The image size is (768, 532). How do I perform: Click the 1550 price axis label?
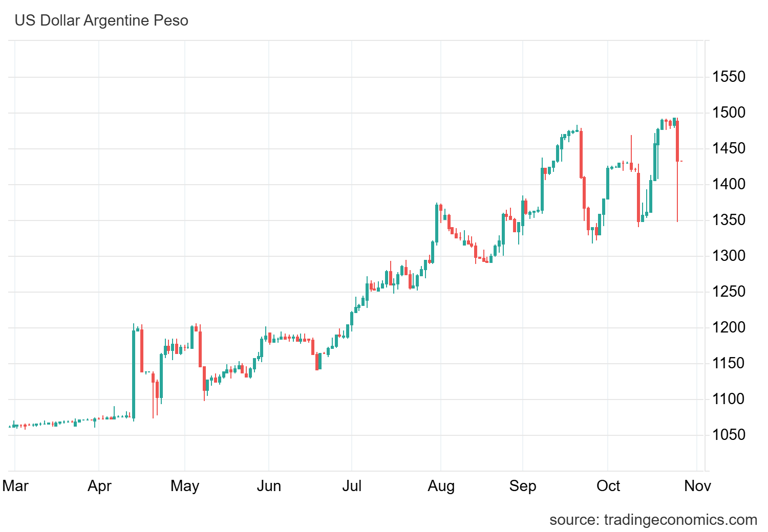point(729,77)
